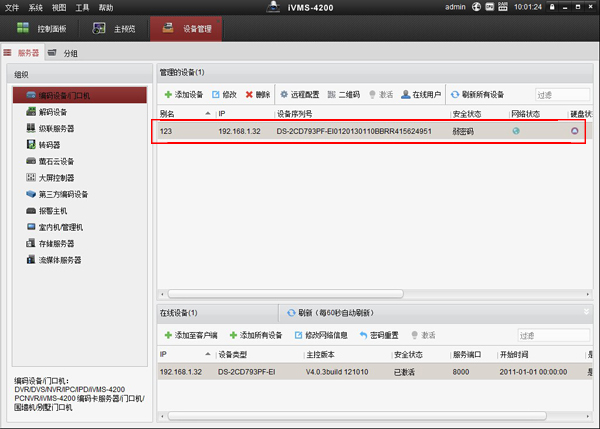600x429 pixels.
Task: View 在线用户 online users
Action: coord(421,95)
